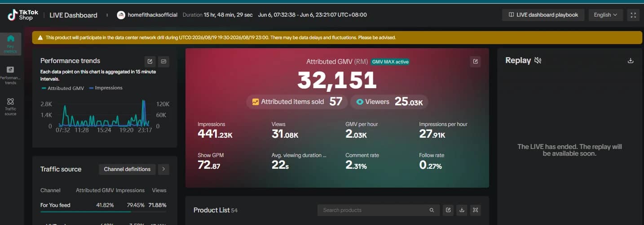Download the Replay icon
644x225 pixels.
pyautogui.click(x=631, y=61)
